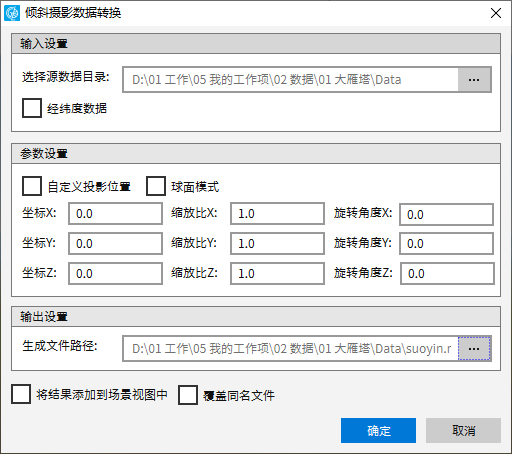
Task: Focus the 坐标Y input field
Action: coord(115,244)
